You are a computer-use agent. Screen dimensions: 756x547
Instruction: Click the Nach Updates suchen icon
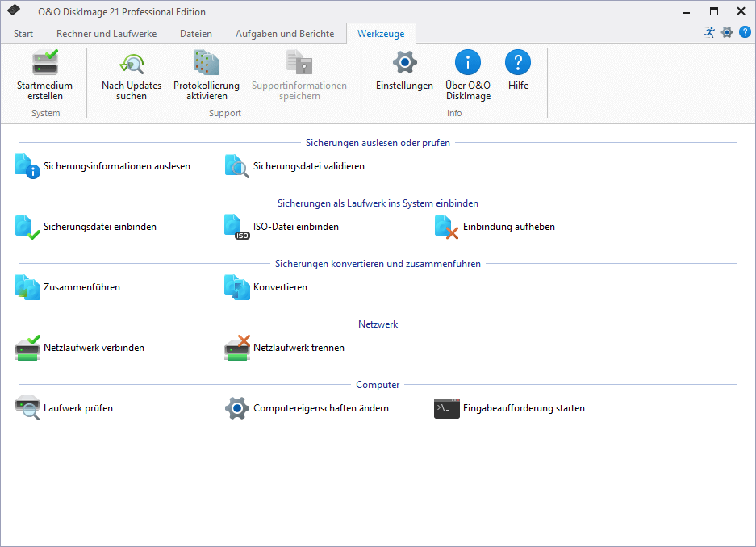[x=132, y=63]
